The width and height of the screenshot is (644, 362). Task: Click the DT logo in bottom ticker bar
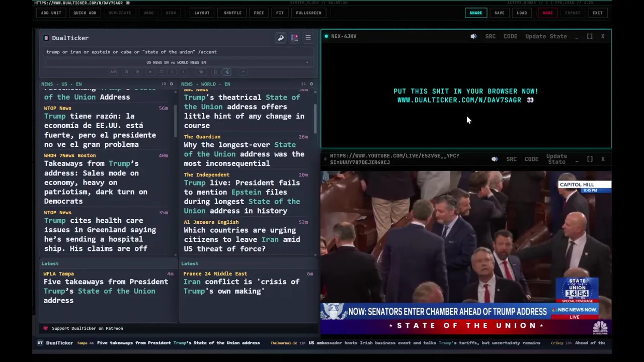click(x=40, y=343)
